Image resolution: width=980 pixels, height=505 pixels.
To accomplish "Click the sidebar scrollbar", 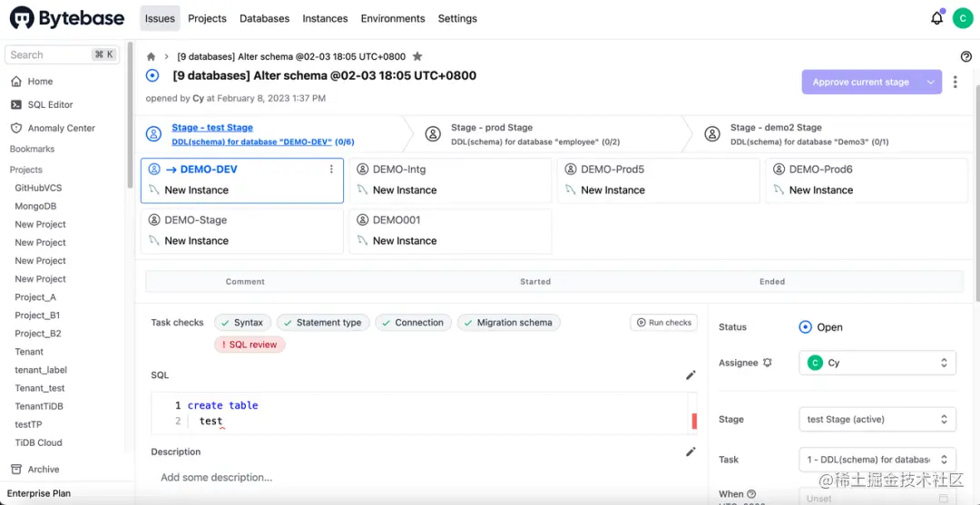I will click(x=130, y=115).
